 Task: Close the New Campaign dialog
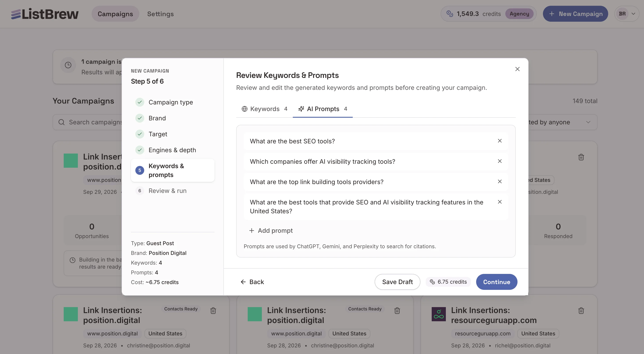point(517,69)
